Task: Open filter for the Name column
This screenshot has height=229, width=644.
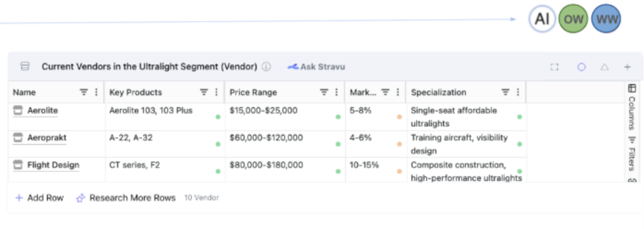Action: [83, 92]
